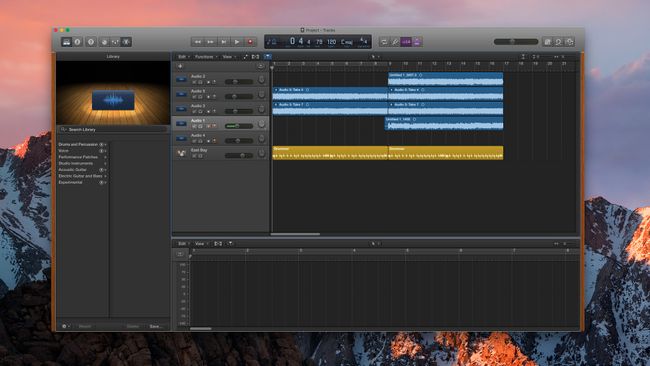Viewport: 650px width, 366px height.
Task: Click the add track plus button
Action: point(180,66)
